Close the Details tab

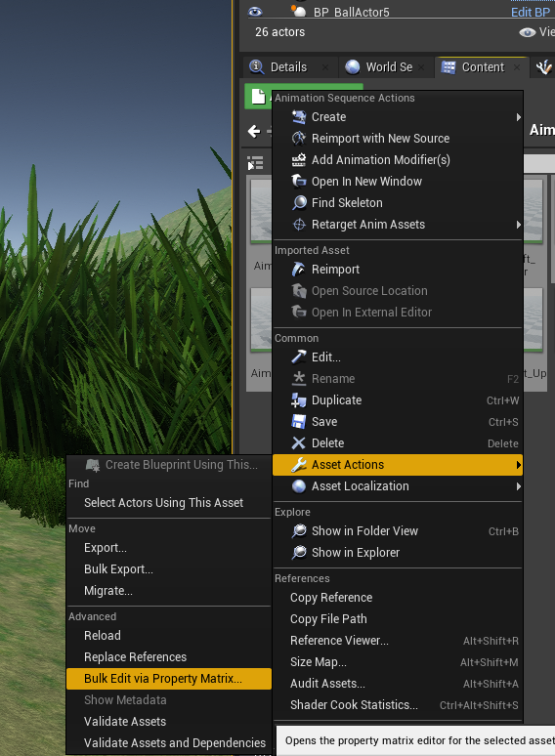(x=325, y=67)
